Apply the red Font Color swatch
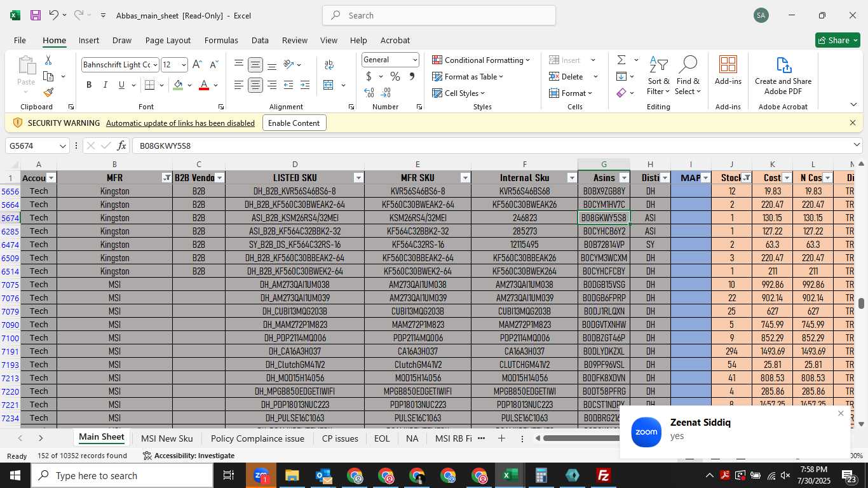 [x=204, y=85]
